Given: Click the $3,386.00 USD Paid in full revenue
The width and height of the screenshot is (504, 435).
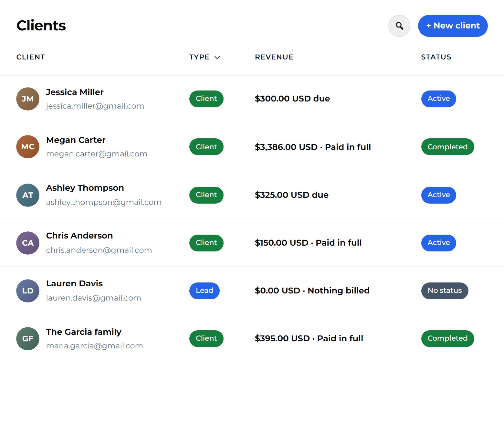Looking at the screenshot, I should pos(313,147).
